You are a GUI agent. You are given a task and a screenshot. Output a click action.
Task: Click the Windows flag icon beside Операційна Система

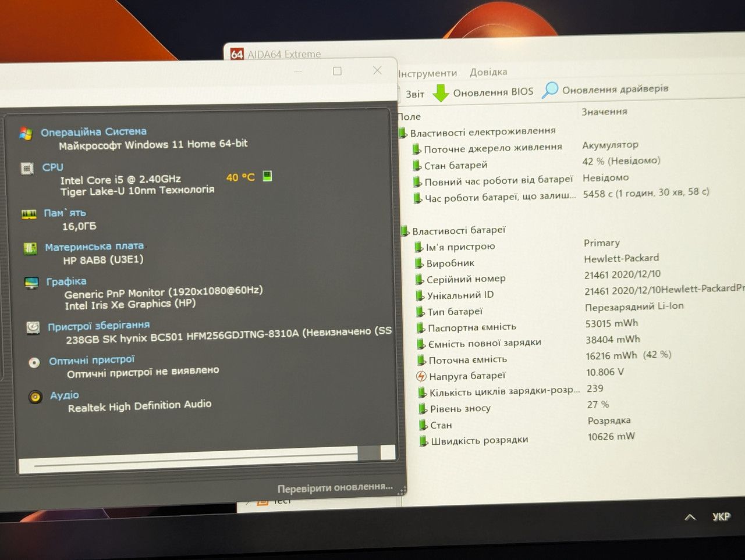click(26, 133)
